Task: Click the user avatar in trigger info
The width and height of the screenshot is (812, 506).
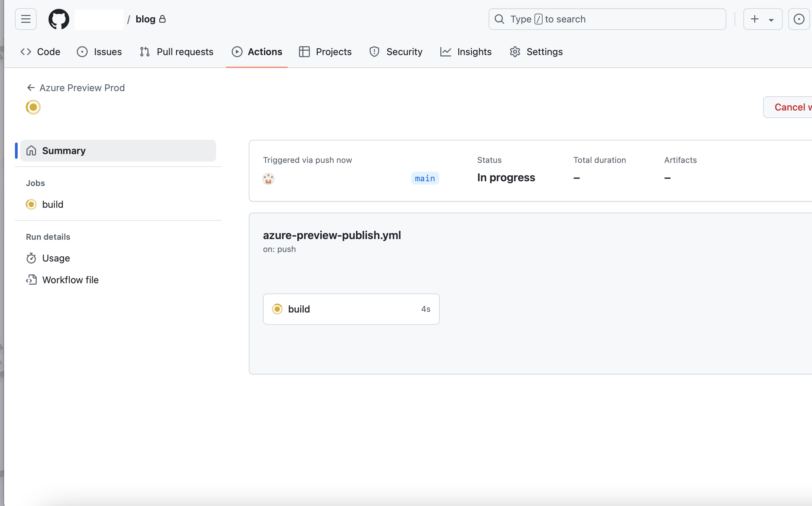Action: 268,178
